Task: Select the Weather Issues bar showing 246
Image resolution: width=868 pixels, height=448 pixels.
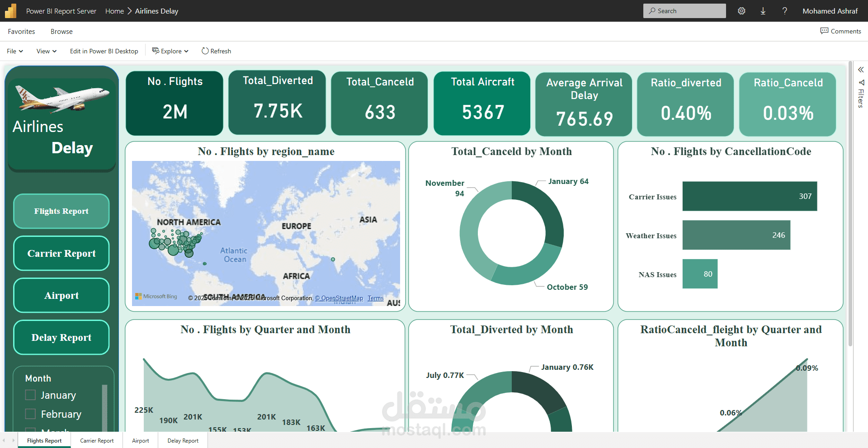Action: pyautogui.click(x=736, y=235)
